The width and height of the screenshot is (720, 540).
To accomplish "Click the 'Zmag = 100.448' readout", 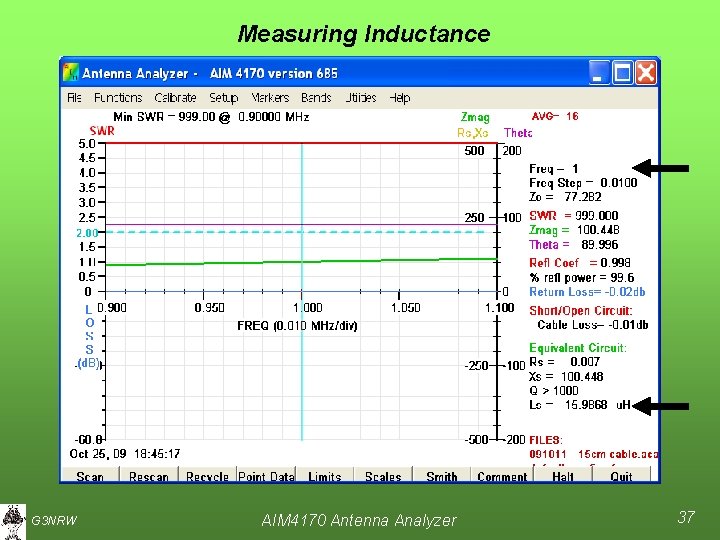I will pos(574,230).
